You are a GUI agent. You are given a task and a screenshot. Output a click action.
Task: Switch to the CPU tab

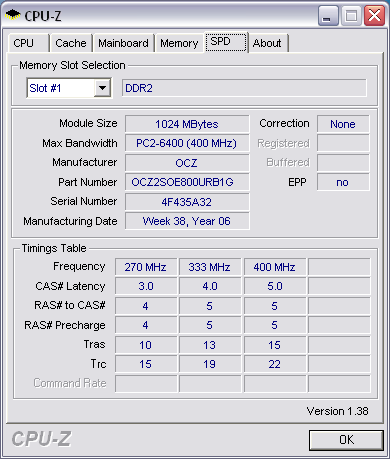click(28, 43)
